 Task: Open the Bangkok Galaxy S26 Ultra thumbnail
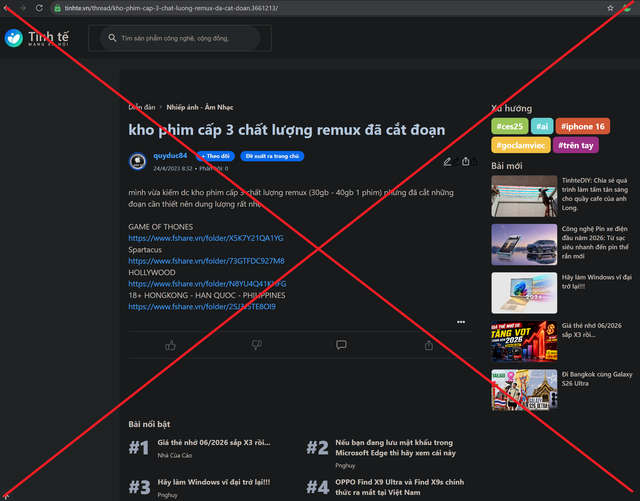524,390
